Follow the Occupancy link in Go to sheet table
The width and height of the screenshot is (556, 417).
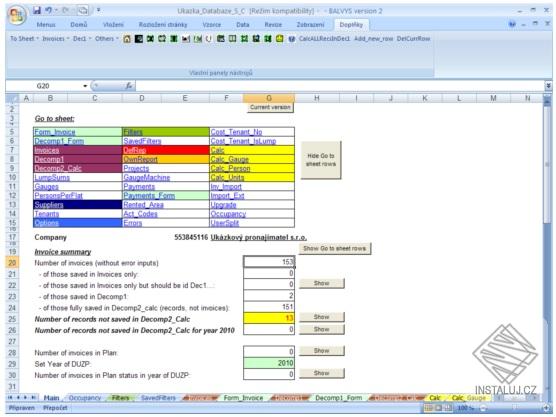click(228, 214)
